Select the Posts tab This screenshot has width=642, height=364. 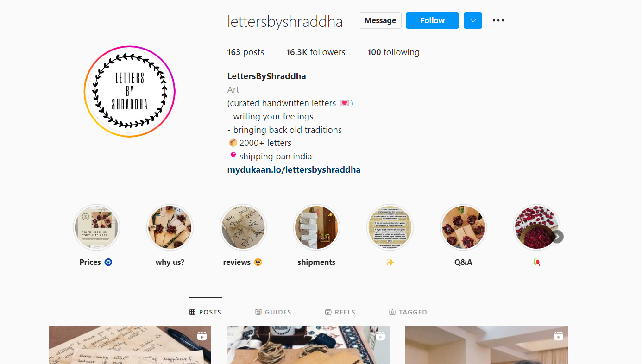(206, 312)
